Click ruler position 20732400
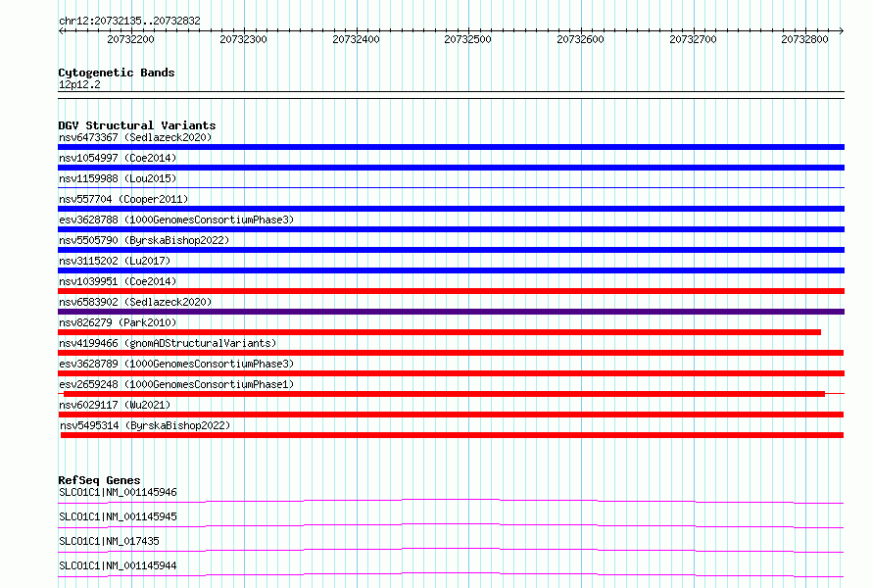Screen dimensions: 872x588 click(356, 39)
